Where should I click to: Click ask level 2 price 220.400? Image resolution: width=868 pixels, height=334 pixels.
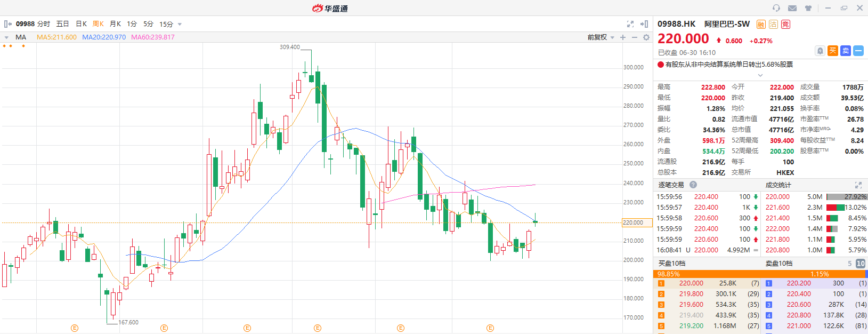coord(799,294)
